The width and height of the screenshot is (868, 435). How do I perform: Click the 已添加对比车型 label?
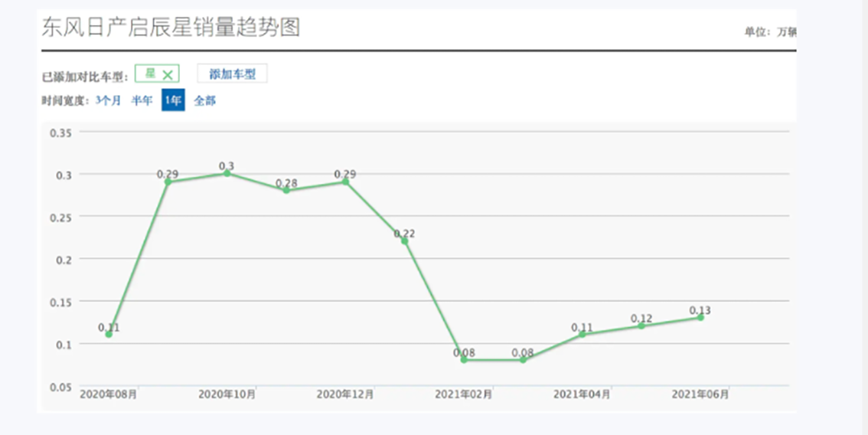point(85,77)
